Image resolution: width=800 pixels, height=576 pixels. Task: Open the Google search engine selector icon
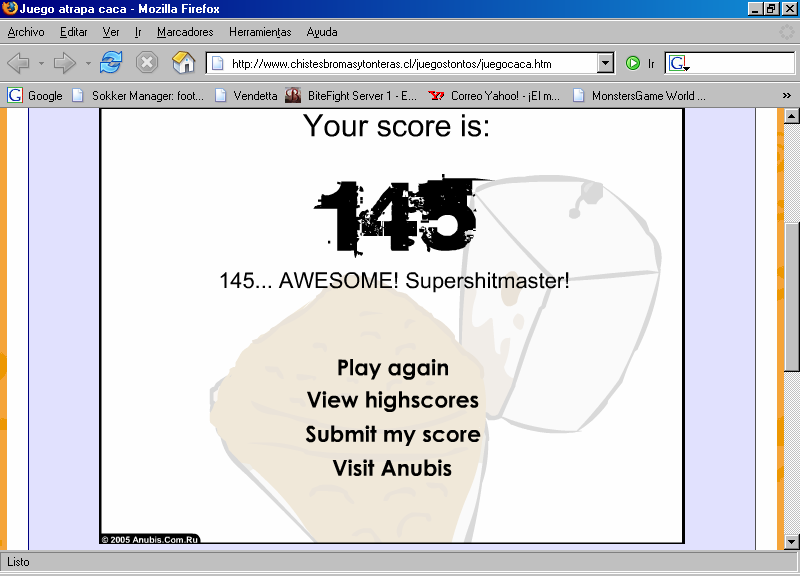point(679,63)
